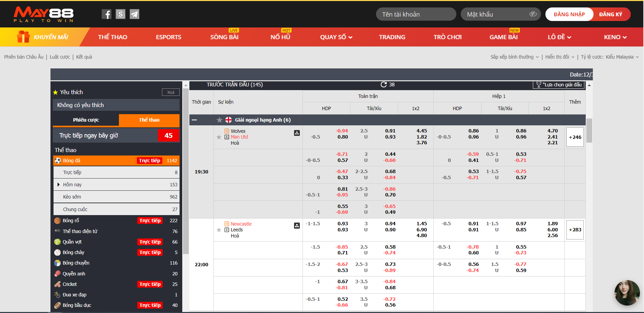Open the Facebook social icon
The width and height of the screenshot is (644, 313).
[x=106, y=14]
